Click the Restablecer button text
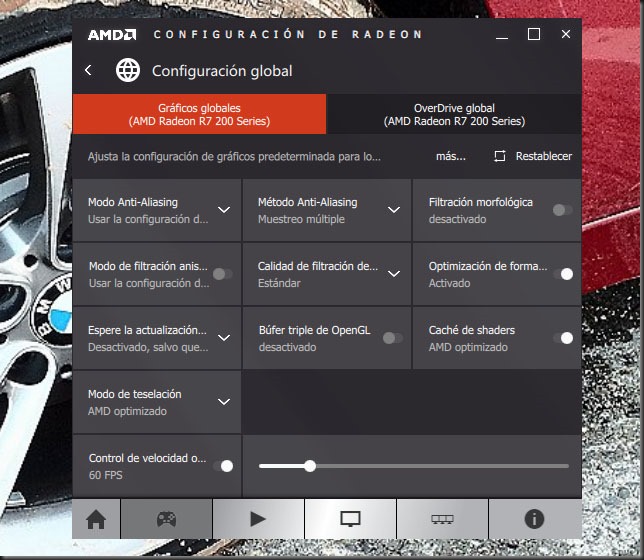This screenshot has height=560, width=644. pyautogui.click(x=544, y=156)
